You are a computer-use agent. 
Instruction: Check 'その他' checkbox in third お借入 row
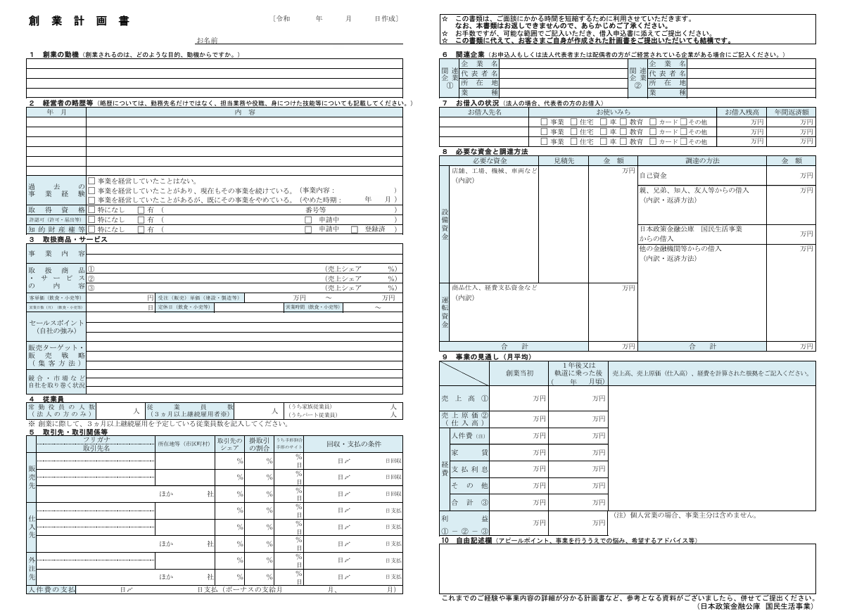pyautogui.click(x=682, y=141)
